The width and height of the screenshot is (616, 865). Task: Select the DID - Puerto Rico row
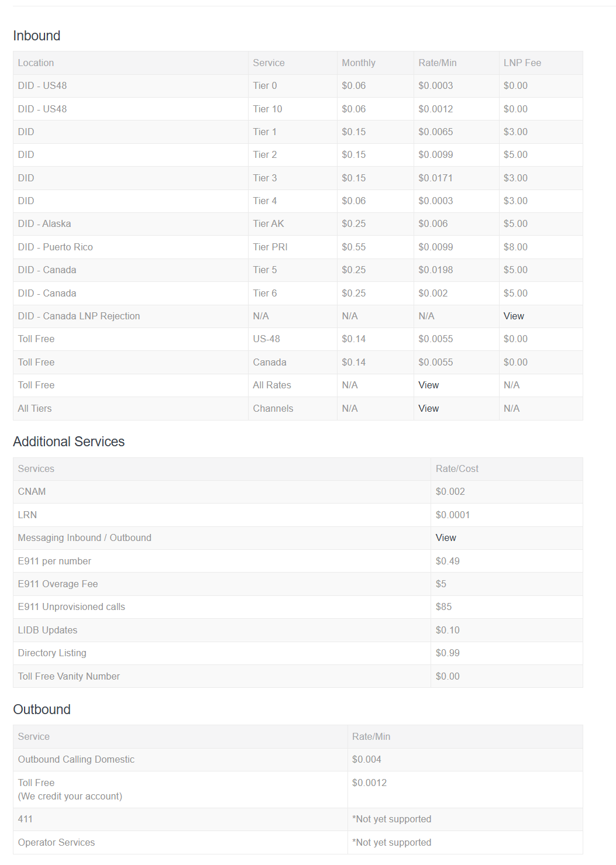[x=298, y=247]
